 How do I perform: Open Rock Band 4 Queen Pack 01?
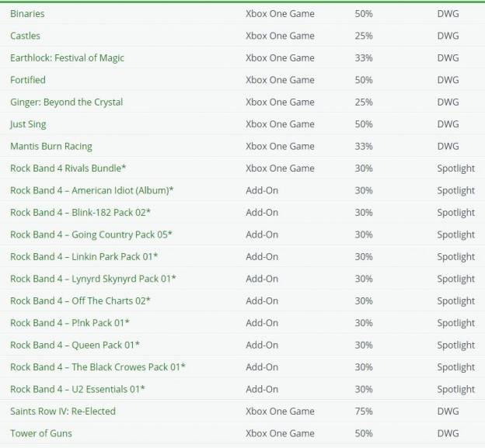[x=75, y=345]
